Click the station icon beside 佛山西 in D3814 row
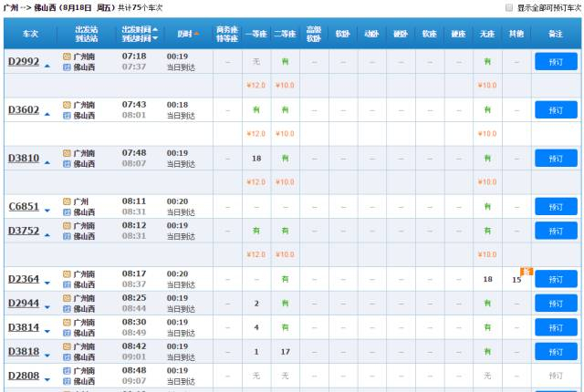The height and width of the screenshot is (392, 584). tap(67, 334)
